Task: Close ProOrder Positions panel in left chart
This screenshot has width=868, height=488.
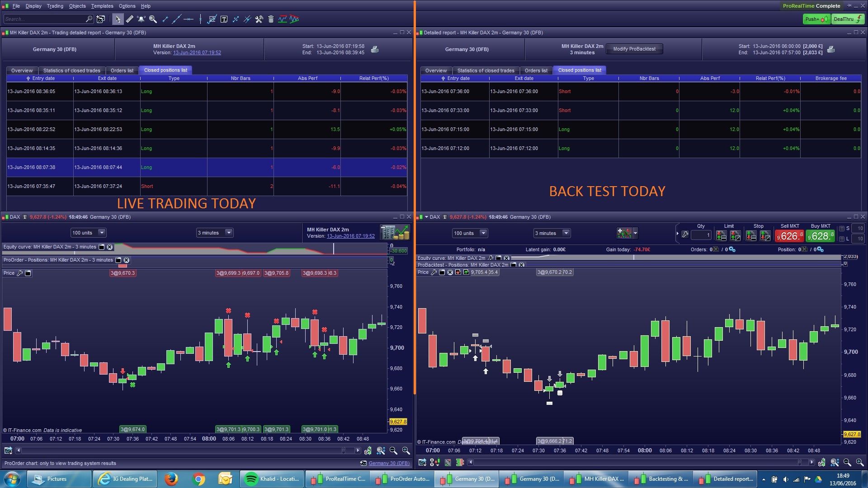Action: coord(127,260)
